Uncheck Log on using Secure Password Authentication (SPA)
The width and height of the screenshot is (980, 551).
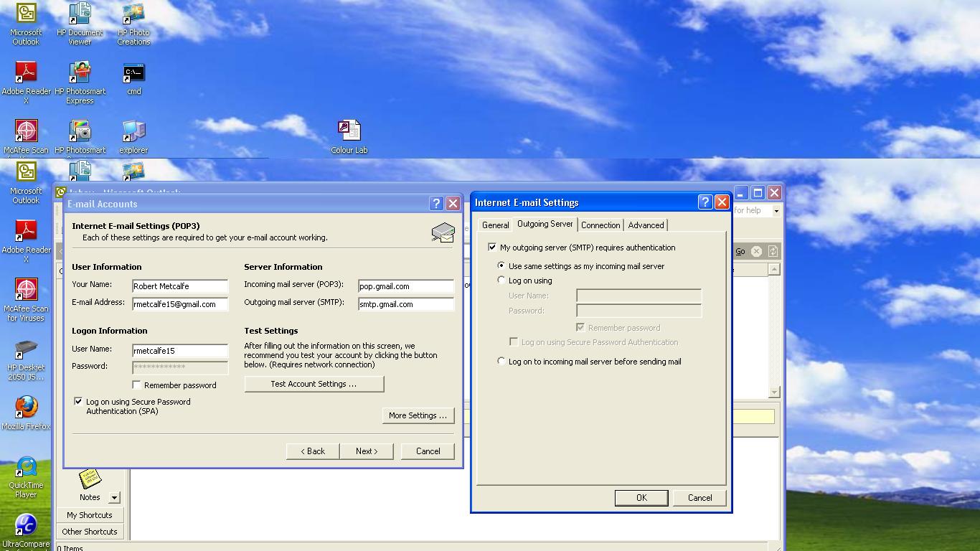tap(78, 402)
